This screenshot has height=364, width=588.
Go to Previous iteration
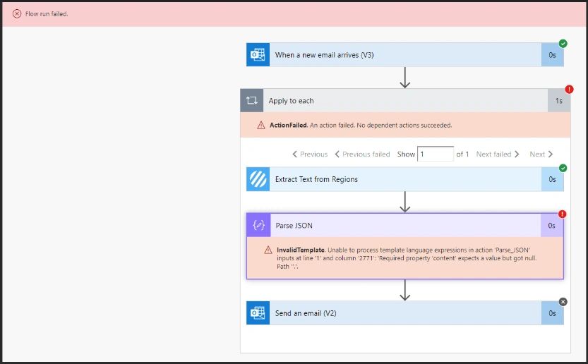coord(310,154)
